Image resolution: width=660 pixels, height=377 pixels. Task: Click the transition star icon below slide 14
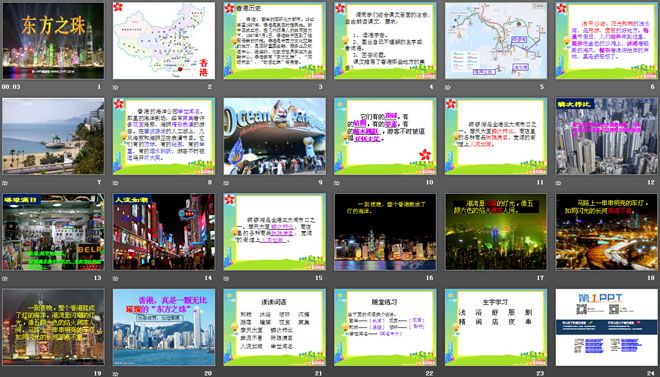(x=115, y=278)
